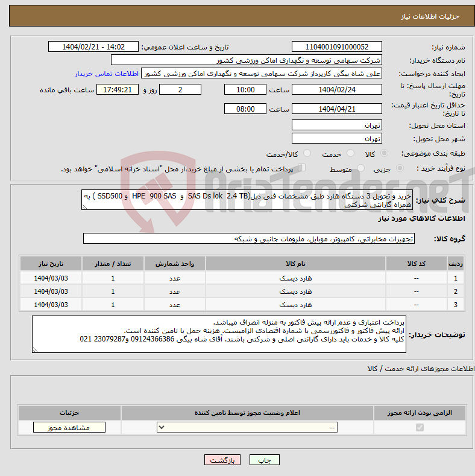Viewport: 475px width, 476px height.
Task: Select the جزیی purchase type radio
Action: pyautogui.click(x=400, y=168)
